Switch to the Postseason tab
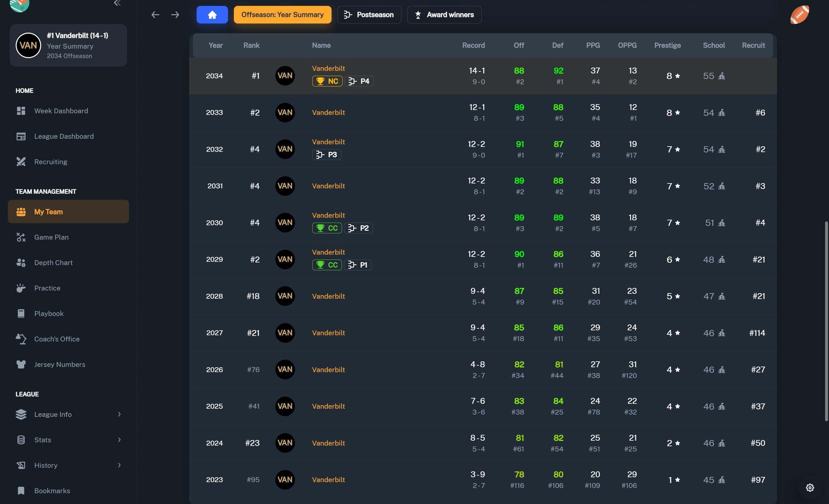829x504 pixels. pyautogui.click(x=369, y=15)
